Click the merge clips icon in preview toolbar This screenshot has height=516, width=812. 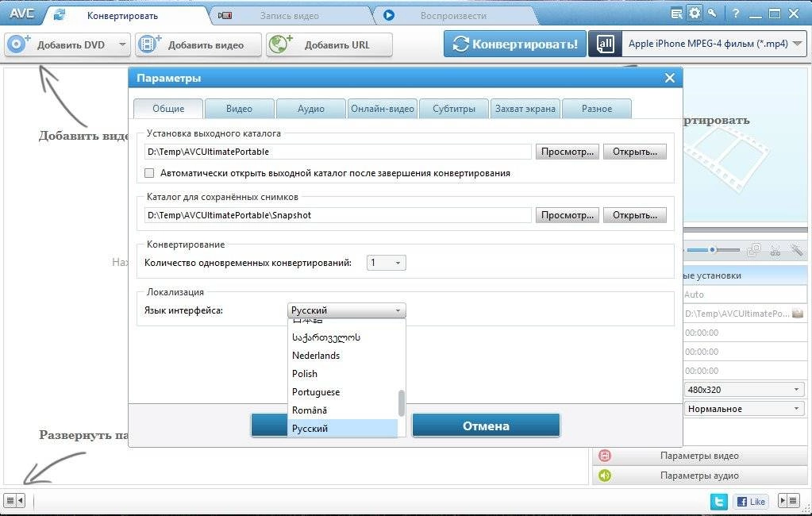[x=754, y=251]
